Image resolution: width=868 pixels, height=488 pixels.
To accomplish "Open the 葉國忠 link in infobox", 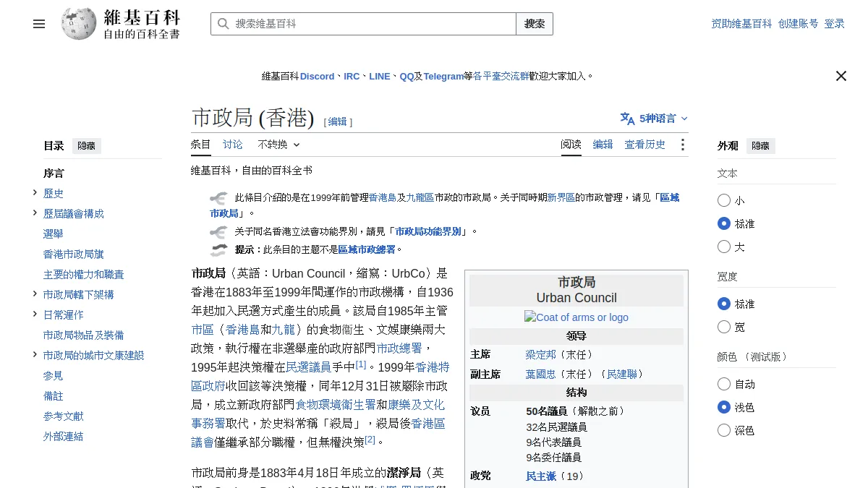I will coord(541,374).
